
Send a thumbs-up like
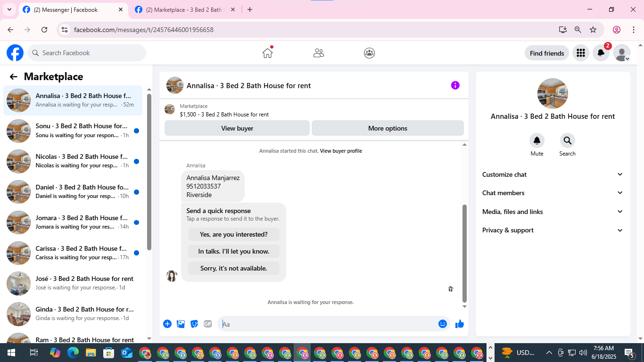coord(460,324)
